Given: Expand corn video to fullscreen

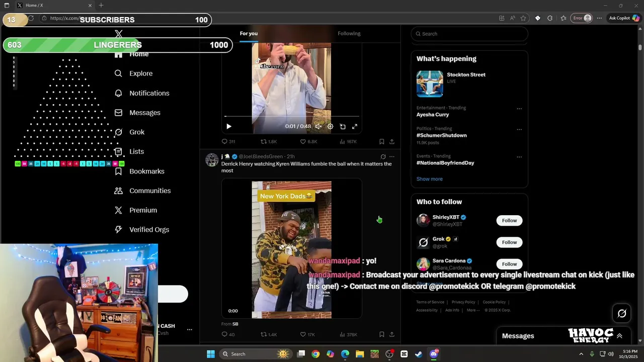Looking at the screenshot, I should click(355, 127).
